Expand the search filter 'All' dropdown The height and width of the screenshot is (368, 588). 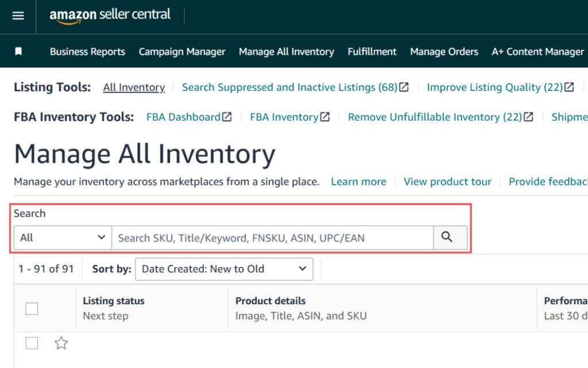pyautogui.click(x=63, y=237)
